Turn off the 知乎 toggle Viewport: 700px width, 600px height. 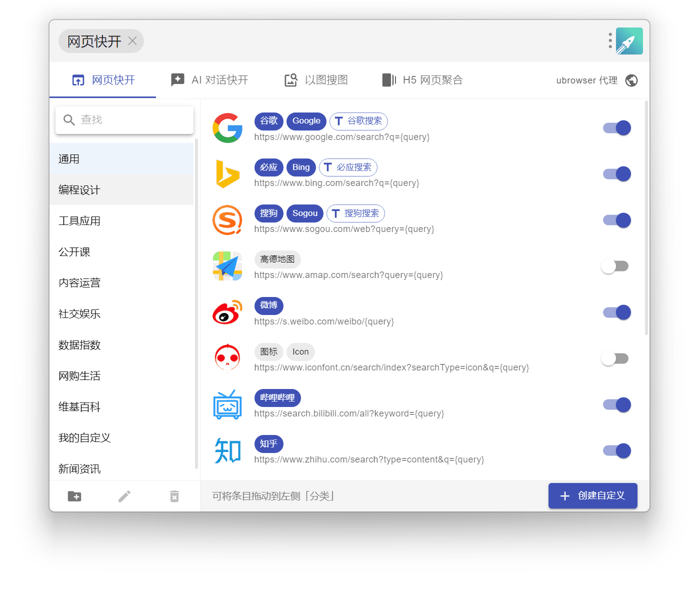tap(617, 450)
